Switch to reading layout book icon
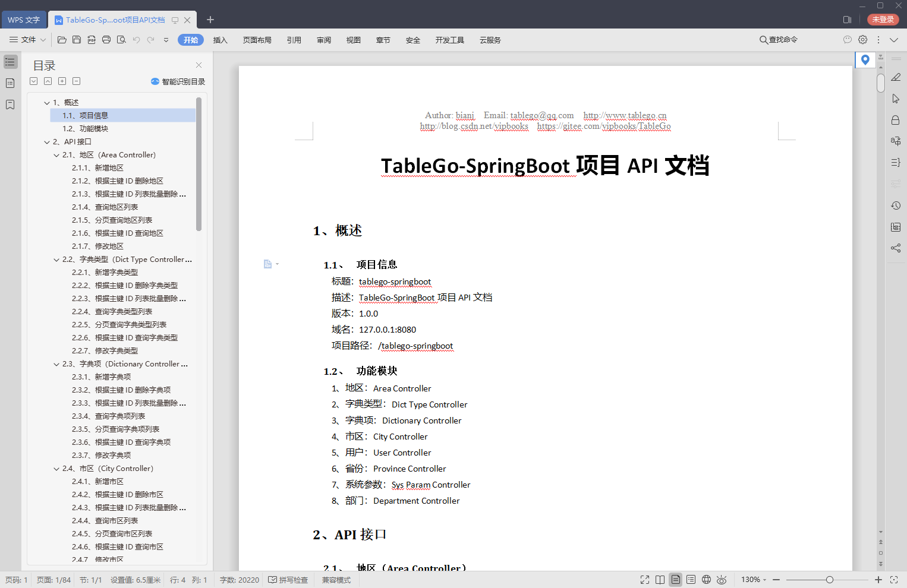 [x=660, y=580]
